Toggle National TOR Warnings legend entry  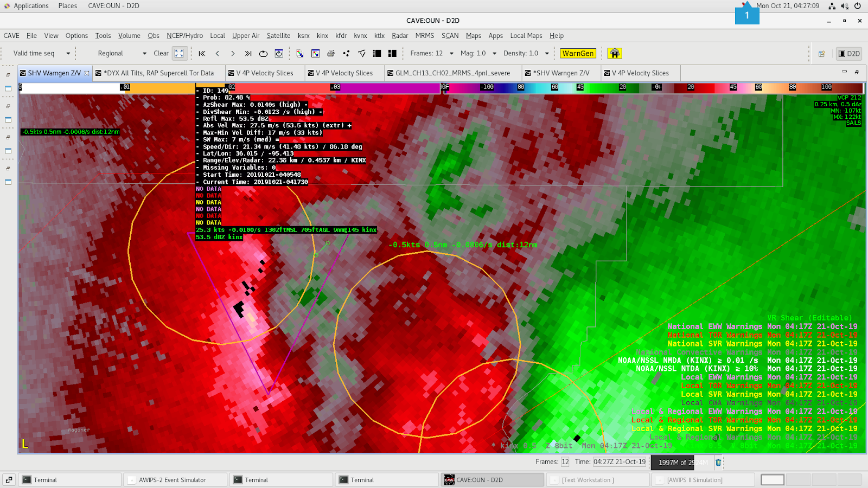coord(762,335)
